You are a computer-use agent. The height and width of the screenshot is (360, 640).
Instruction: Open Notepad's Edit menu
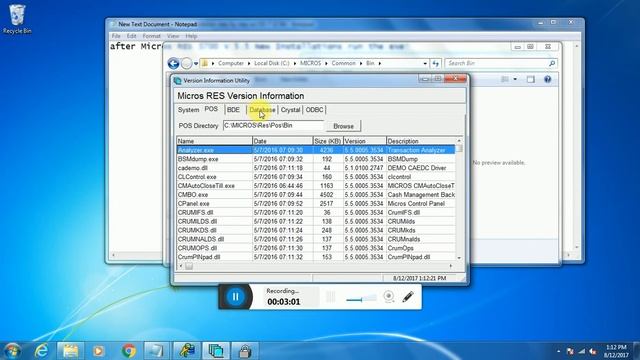pos(131,36)
